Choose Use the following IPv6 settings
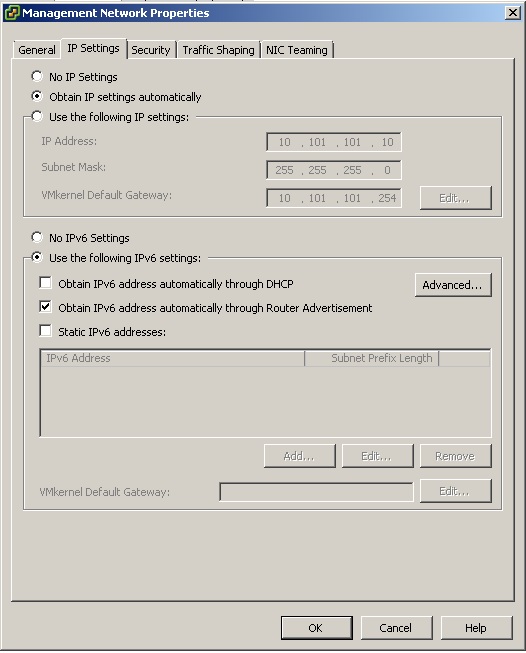The image size is (526, 653). tap(37, 257)
